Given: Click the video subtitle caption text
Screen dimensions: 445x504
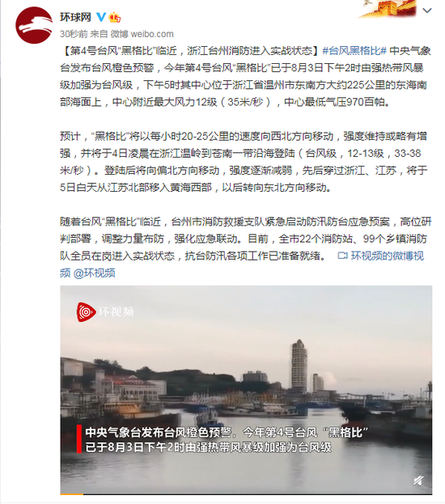Looking at the screenshot, I should click(227, 440).
